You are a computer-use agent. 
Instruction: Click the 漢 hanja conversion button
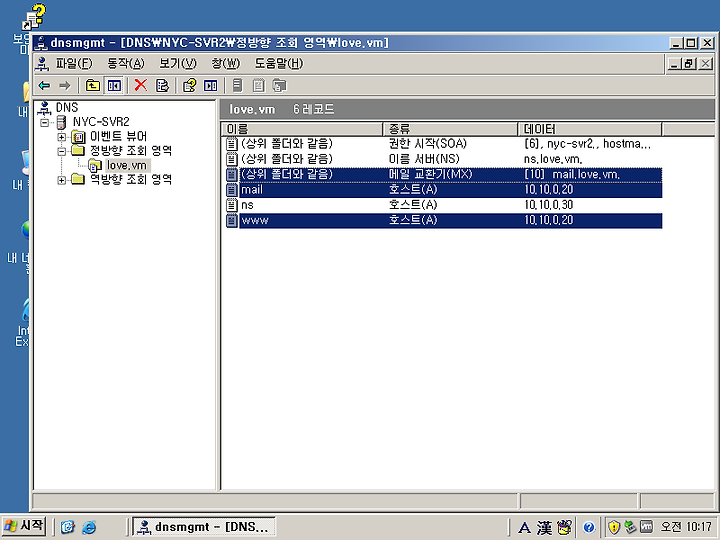click(545, 528)
